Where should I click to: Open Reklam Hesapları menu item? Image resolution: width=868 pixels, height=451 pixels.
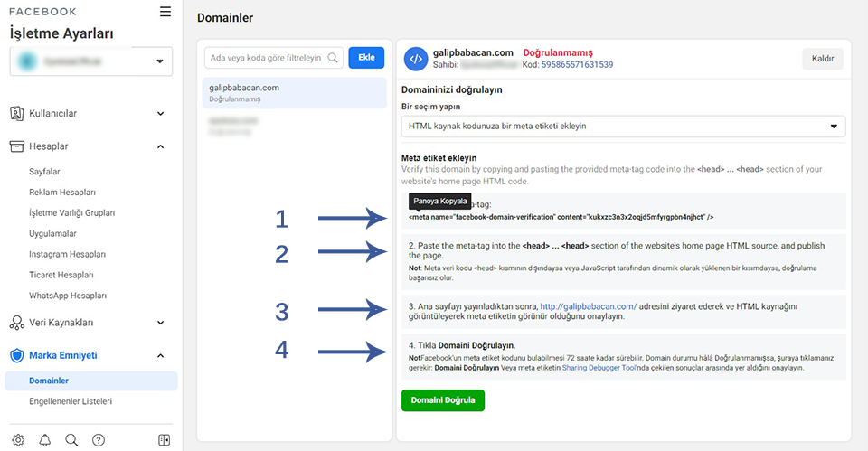click(62, 192)
